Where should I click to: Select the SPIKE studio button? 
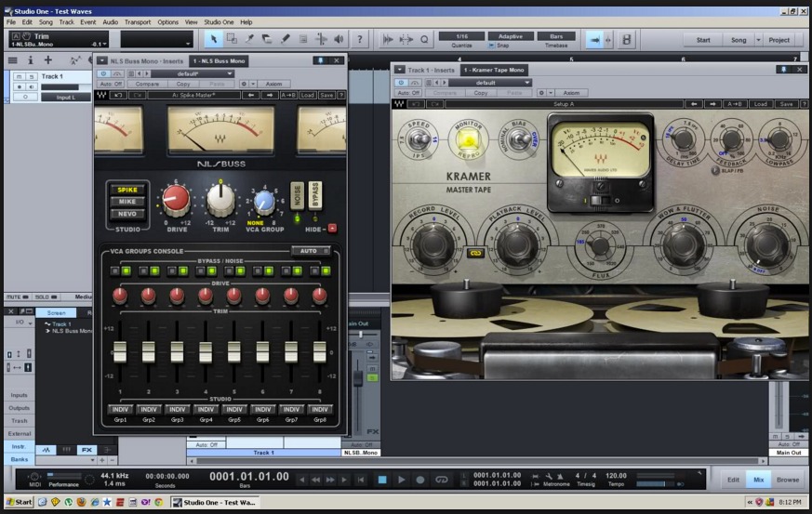pyautogui.click(x=127, y=190)
